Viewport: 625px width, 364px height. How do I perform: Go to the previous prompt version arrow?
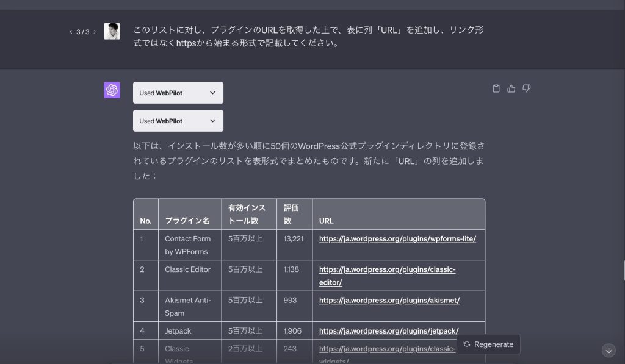click(x=71, y=32)
